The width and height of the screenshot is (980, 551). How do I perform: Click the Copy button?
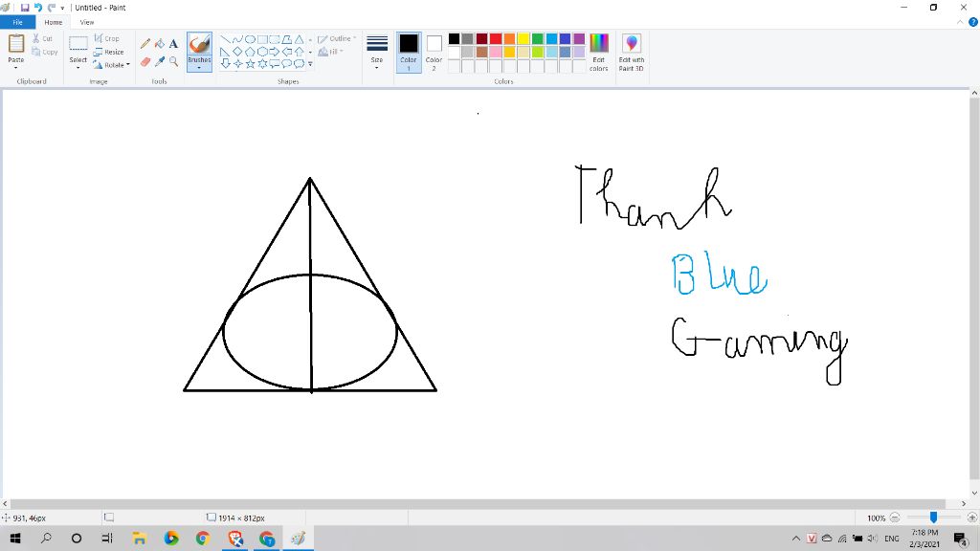44,52
